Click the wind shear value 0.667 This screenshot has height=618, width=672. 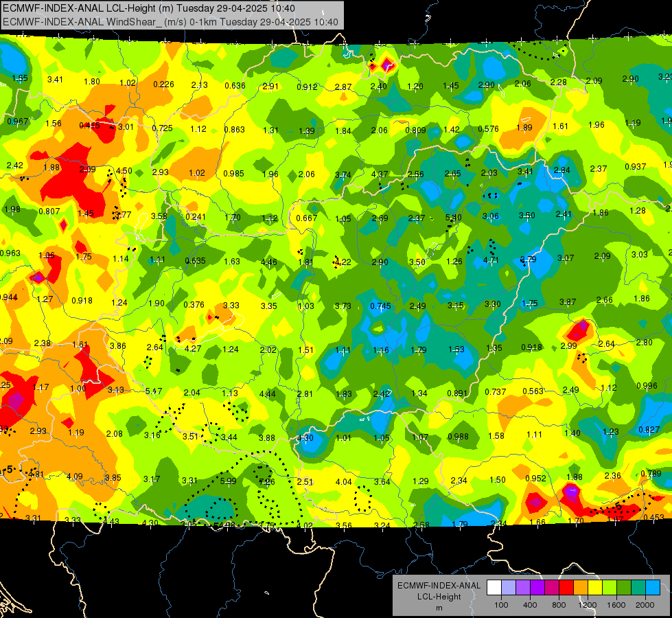click(x=306, y=218)
